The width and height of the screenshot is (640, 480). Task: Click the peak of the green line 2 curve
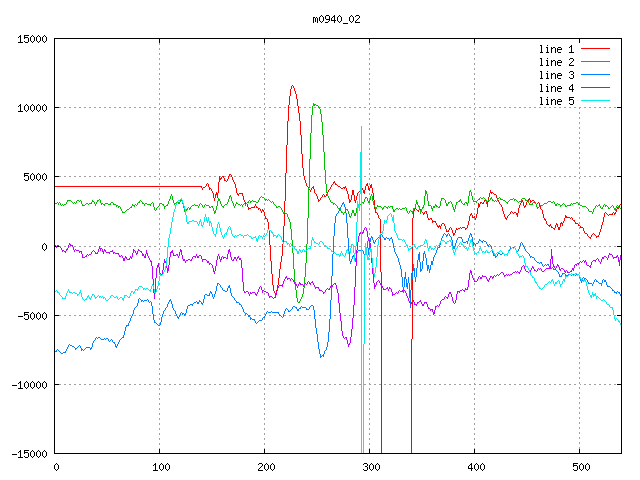tap(314, 104)
